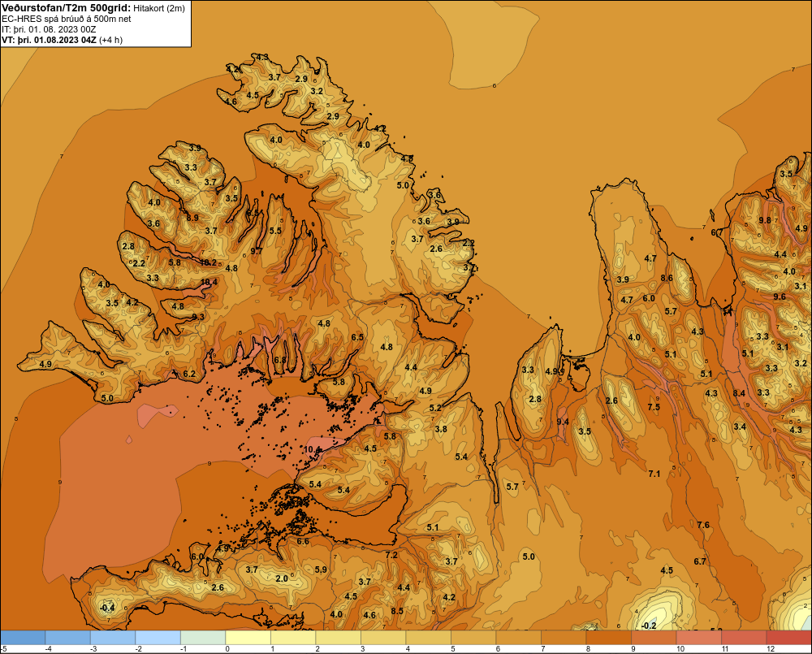
Task: Choose the legend swatch between 6 and 7
Action: [518, 638]
